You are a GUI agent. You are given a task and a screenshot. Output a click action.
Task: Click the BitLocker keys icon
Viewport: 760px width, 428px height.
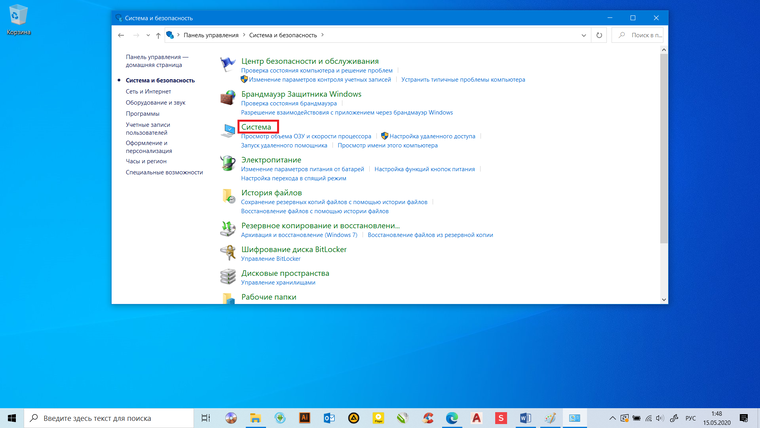[x=227, y=253]
